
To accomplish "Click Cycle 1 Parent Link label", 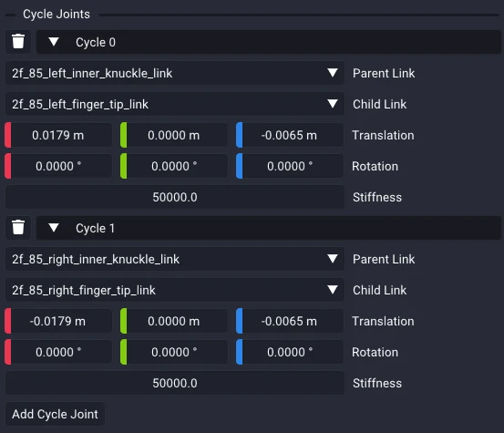I will pos(384,259).
